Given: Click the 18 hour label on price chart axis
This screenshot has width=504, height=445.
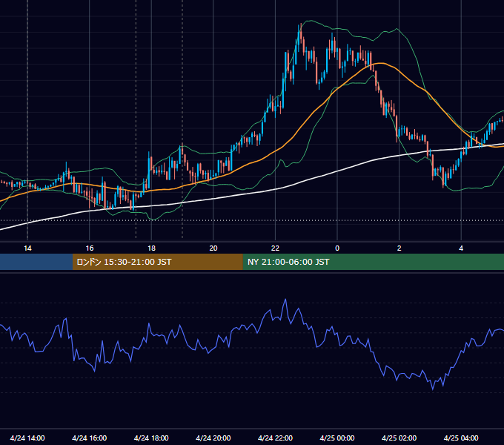Looking at the screenshot, I should [151, 248].
